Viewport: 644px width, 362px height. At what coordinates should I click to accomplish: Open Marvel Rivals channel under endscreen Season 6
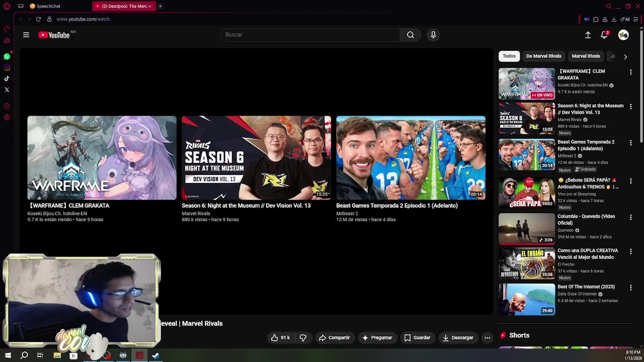[196, 214]
